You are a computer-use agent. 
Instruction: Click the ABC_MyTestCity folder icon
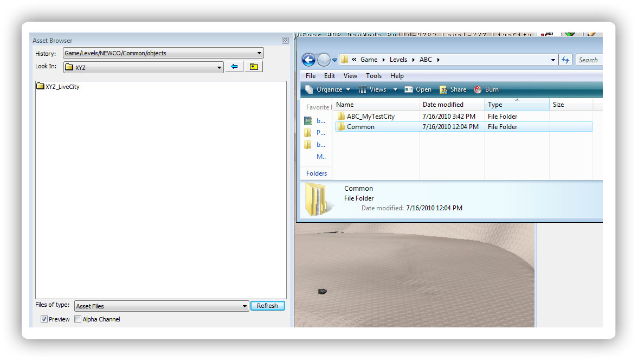coord(341,117)
